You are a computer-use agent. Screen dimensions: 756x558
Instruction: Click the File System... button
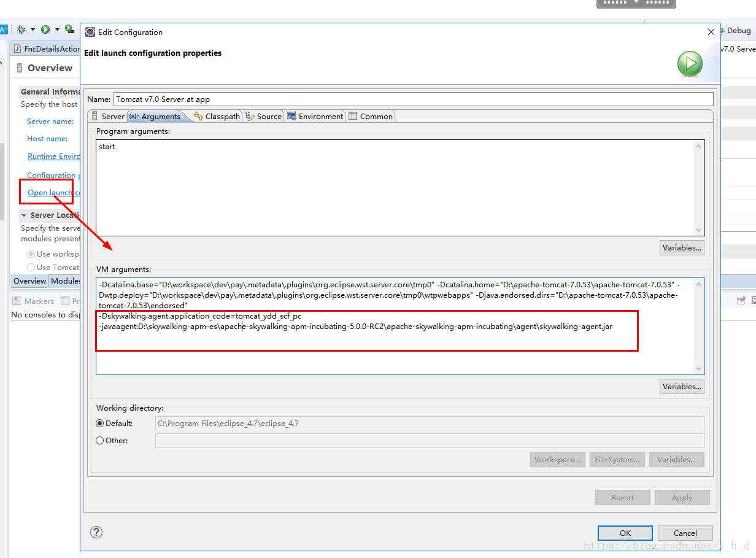[x=617, y=459]
